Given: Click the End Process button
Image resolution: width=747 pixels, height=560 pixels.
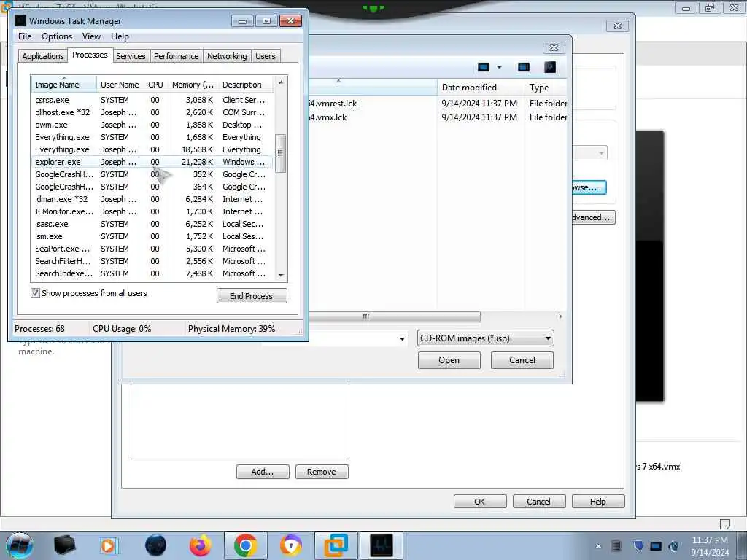Looking at the screenshot, I should tap(252, 296).
